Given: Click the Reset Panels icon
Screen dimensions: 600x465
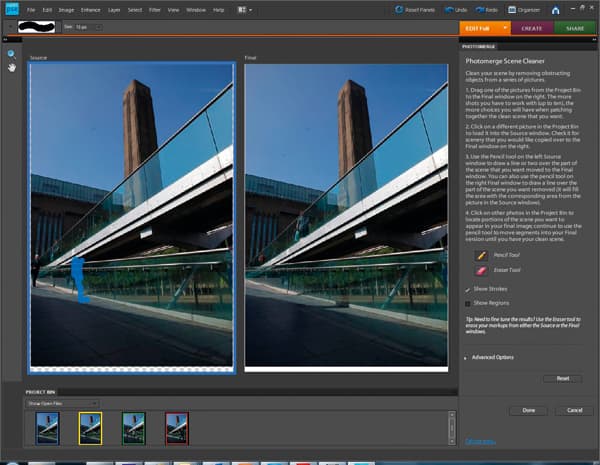Looking at the screenshot, I should pyautogui.click(x=399, y=10).
